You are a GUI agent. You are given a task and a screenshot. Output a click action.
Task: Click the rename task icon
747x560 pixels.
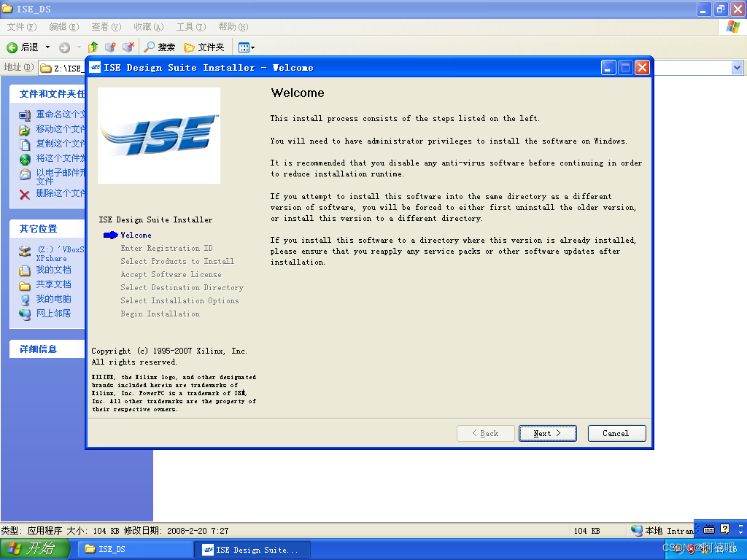point(25,115)
